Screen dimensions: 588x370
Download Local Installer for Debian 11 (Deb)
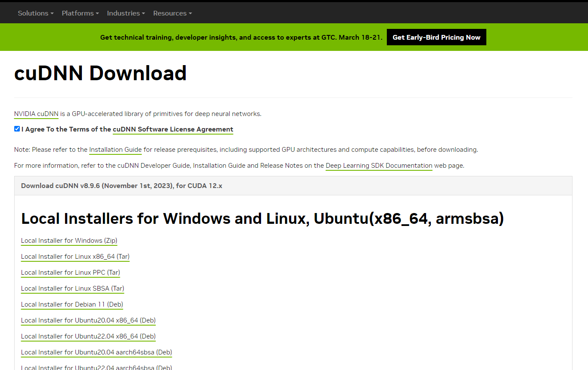(72, 304)
